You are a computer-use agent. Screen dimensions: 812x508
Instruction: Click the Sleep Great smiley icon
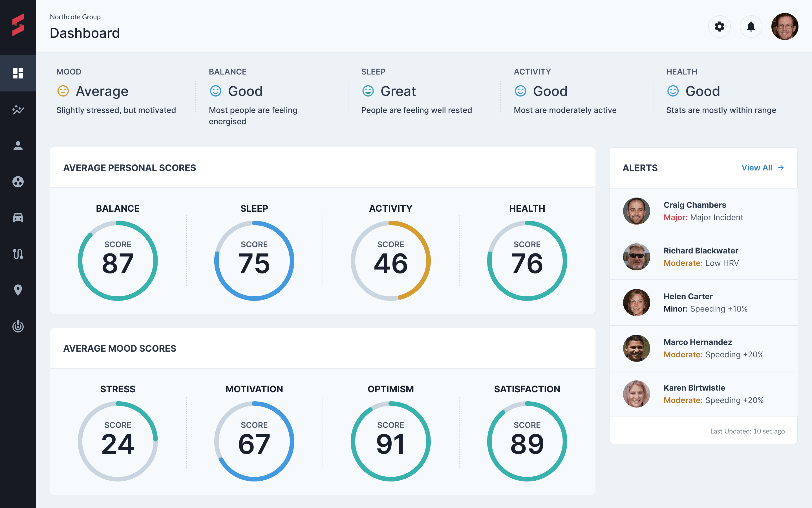click(x=368, y=91)
